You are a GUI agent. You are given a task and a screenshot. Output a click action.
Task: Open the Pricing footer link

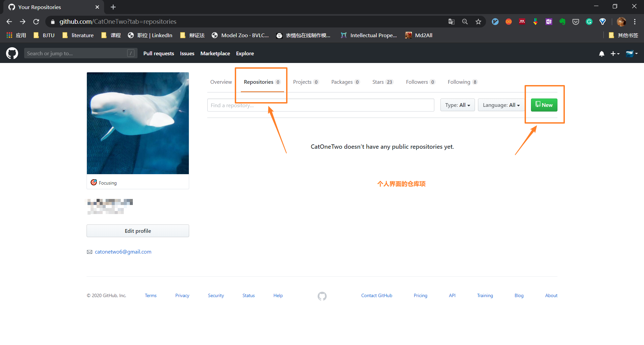(x=420, y=295)
